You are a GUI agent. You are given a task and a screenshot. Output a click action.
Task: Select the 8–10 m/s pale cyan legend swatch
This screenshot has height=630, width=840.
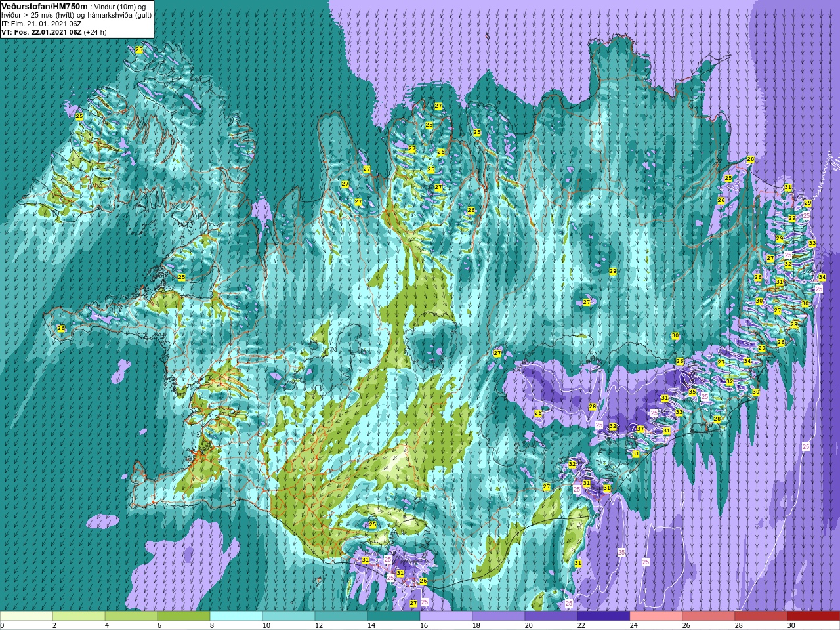(x=236, y=616)
